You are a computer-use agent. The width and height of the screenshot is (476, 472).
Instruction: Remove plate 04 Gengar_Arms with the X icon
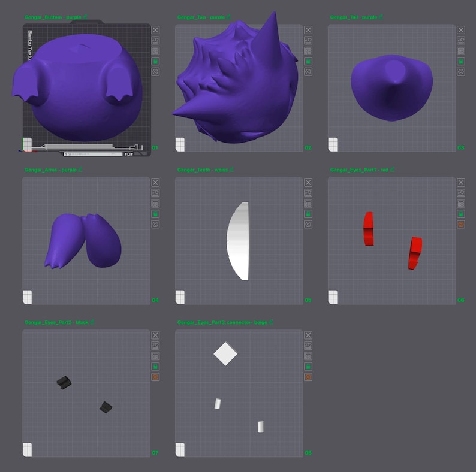pos(155,182)
